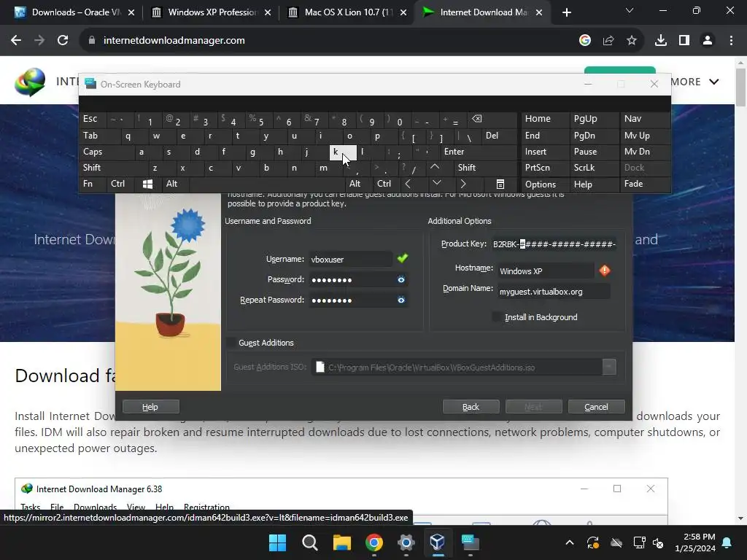Screen dimensions: 747x560
Task: Open File Explorer from taskbar
Action: [x=341, y=542]
